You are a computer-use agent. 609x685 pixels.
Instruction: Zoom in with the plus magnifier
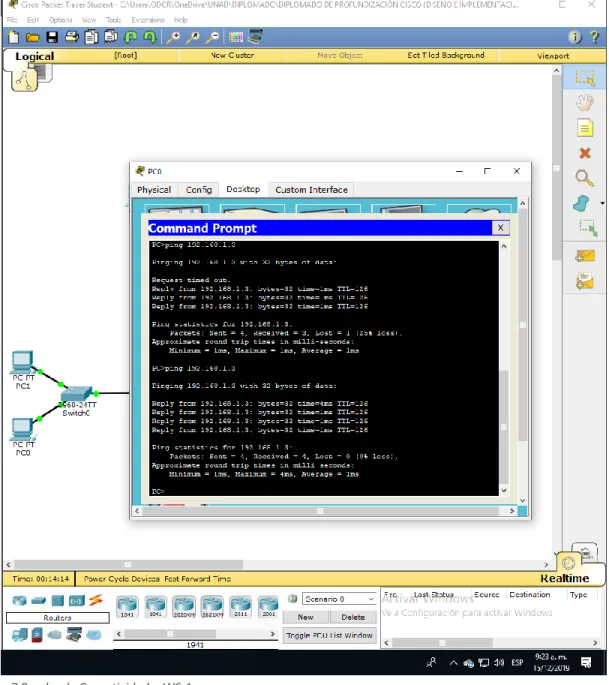[173, 38]
